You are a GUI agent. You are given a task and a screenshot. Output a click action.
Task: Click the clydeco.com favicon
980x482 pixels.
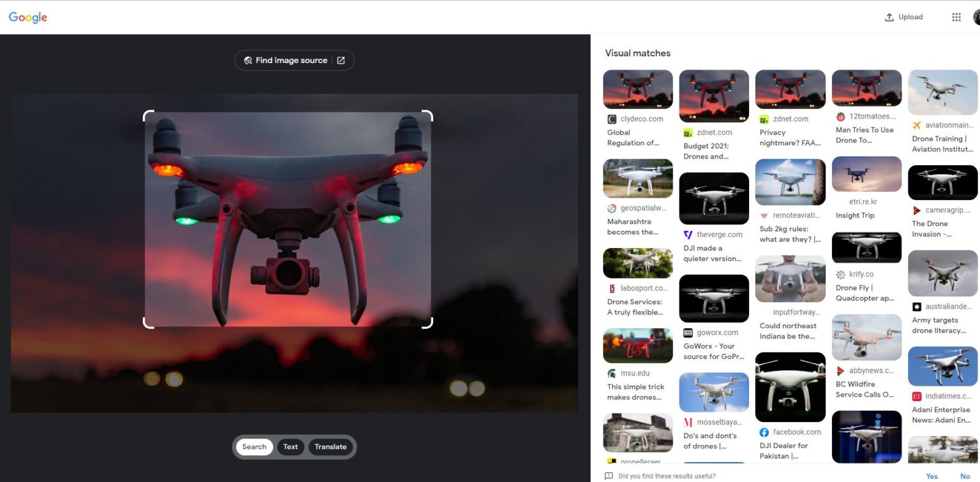coord(612,119)
